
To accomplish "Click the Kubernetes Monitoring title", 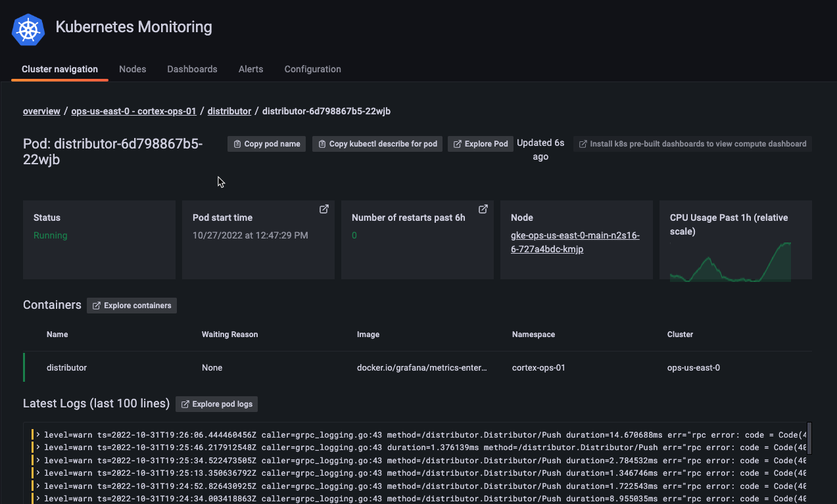I will pos(134,27).
